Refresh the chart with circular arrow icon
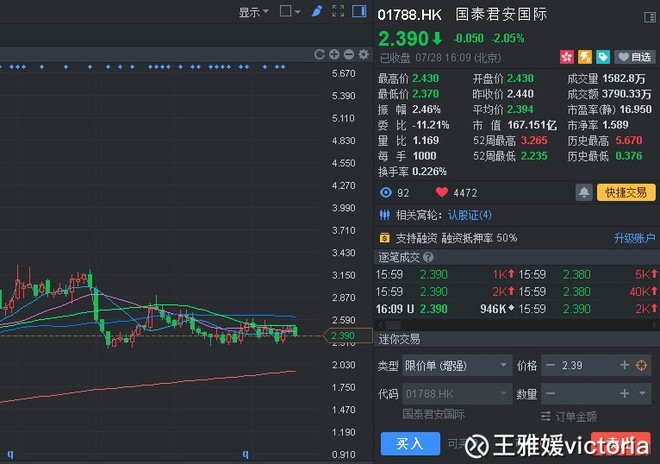The image size is (660, 464). (x=319, y=54)
